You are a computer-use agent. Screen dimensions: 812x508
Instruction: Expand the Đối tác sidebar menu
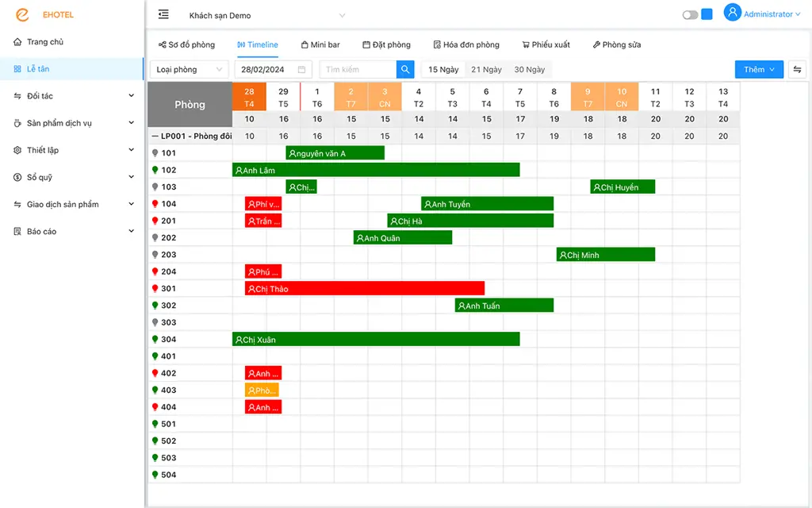tap(72, 96)
